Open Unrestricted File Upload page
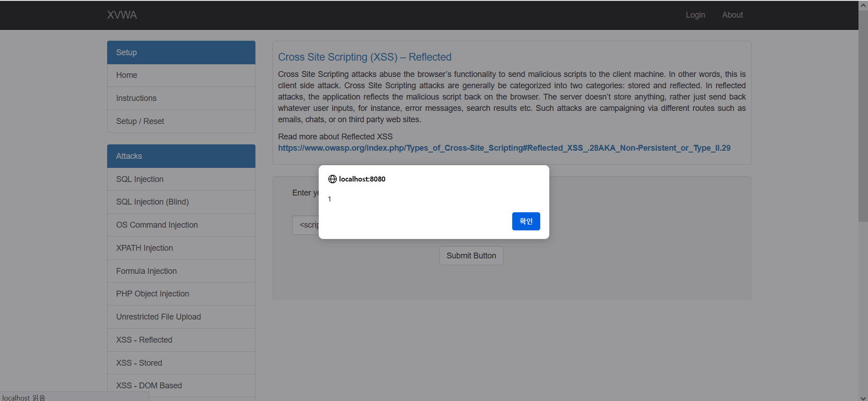 [x=158, y=317]
